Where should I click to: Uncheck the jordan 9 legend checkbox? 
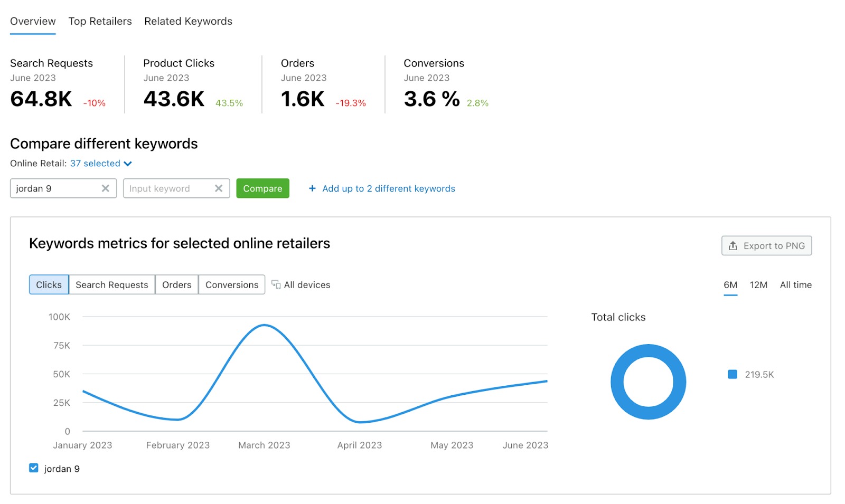point(34,468)
